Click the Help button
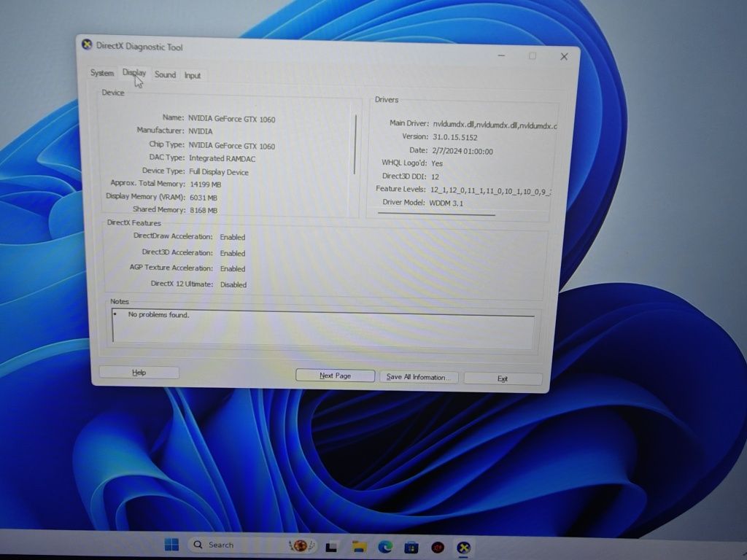747x560 pixels. [139, 373]
